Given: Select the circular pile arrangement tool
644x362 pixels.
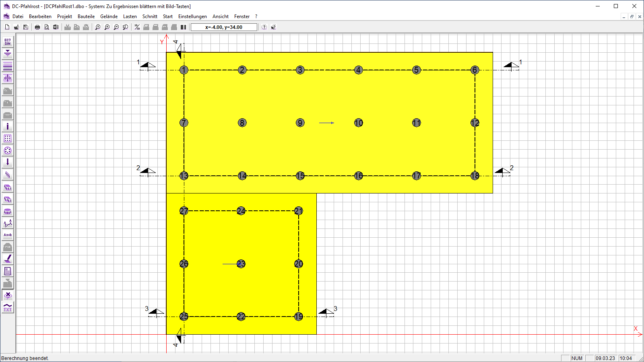Looking at the screenshot, I should coord(8,150).
